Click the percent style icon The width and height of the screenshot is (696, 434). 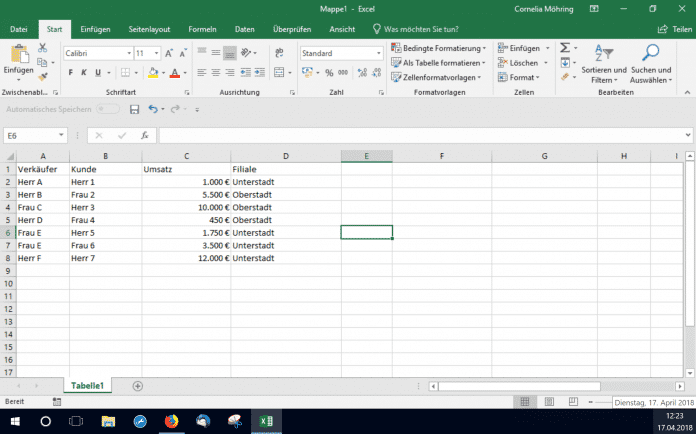[328, 72]
